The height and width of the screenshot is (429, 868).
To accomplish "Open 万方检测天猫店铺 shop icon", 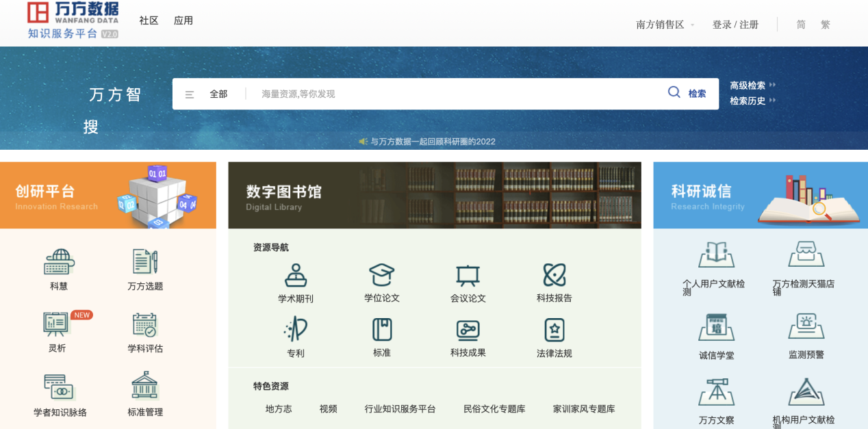I will (806, 255).
